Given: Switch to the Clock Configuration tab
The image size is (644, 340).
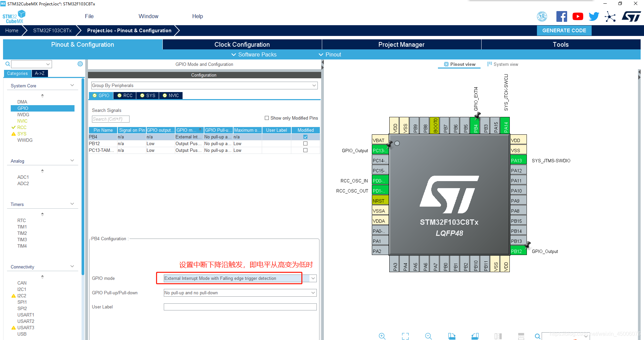Looking at the screenshot, I should [x=242, y=44].
